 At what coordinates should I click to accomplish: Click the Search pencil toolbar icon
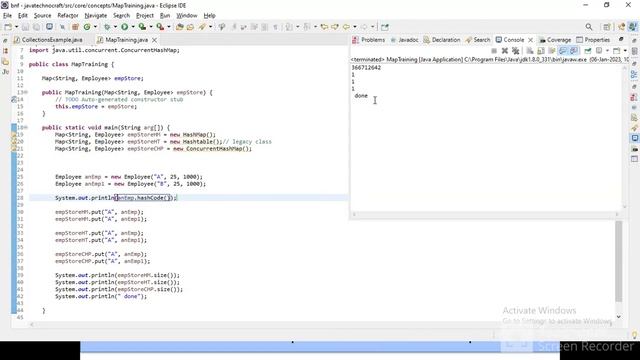coord(202,27)
